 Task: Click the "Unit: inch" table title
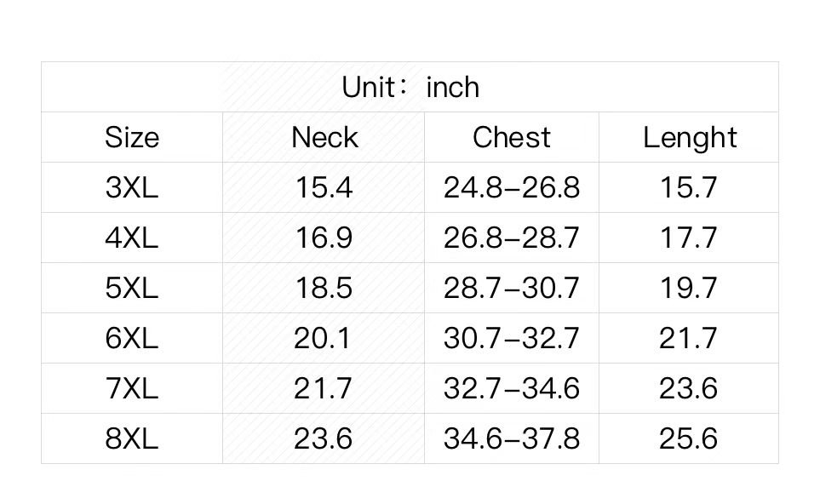410,87
